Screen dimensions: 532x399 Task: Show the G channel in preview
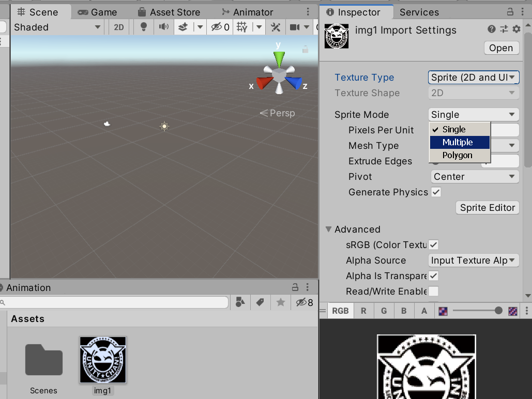point(384,311)
